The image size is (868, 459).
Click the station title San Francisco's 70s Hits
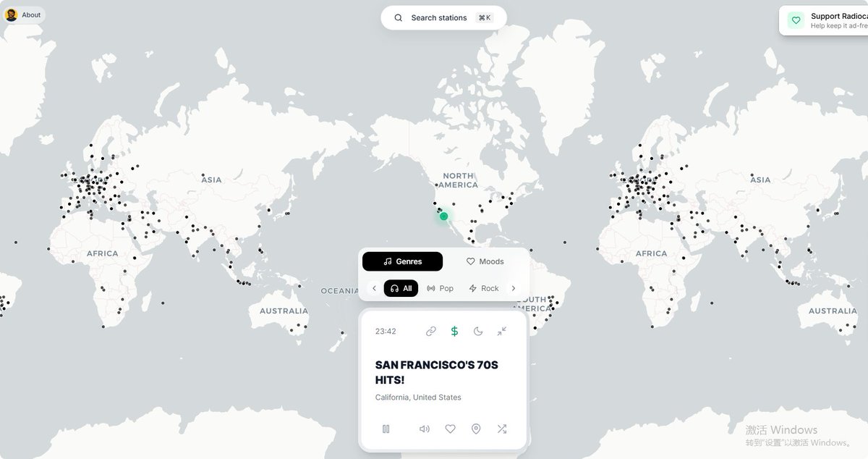tap(437, 372)
